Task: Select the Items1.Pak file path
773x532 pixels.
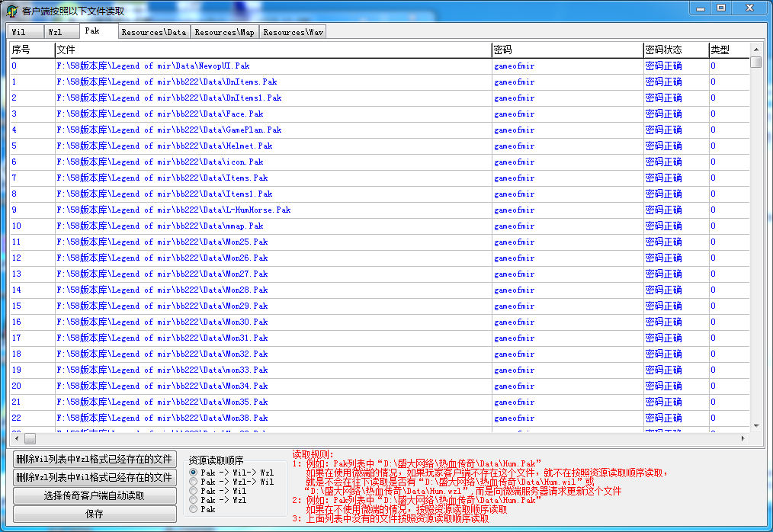Action: point(164,194)
